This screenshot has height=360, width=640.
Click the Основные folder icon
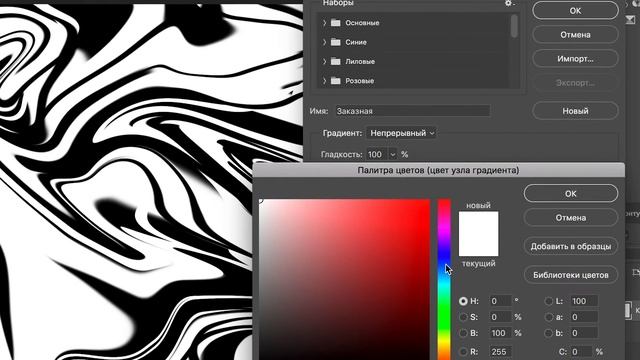336,23
